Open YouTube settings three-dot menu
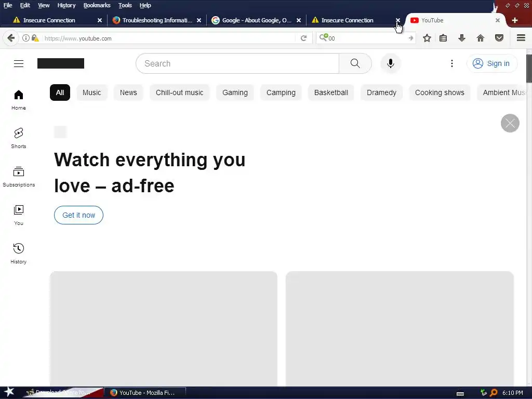The height and width of the screenshot is (399, 532). pyautogui.click(x=451, y=63)
